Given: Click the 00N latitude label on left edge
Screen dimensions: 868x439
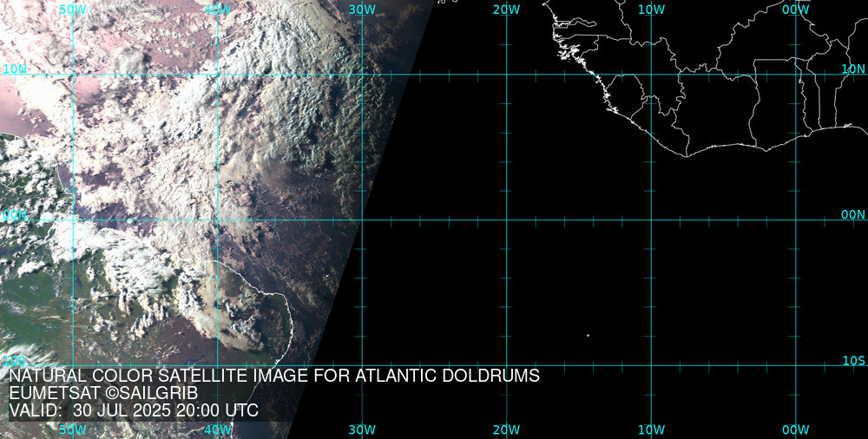Looking at the screenshot, I should click(15, 215).
